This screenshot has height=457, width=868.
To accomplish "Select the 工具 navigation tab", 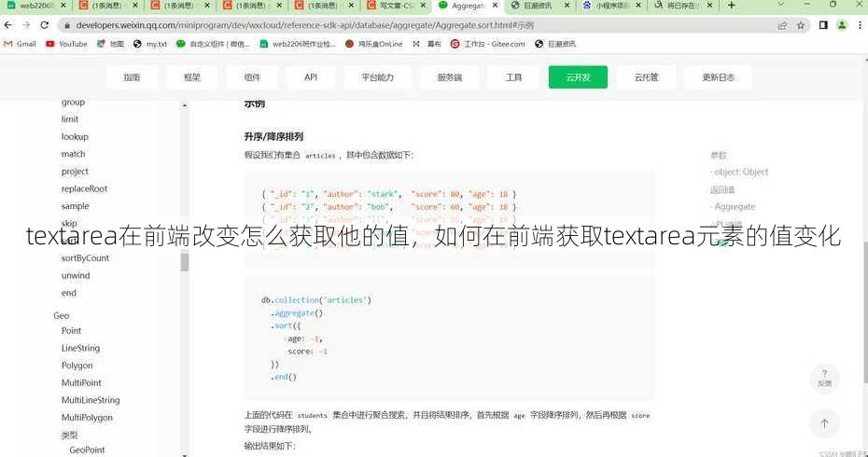I will [513, 77].
